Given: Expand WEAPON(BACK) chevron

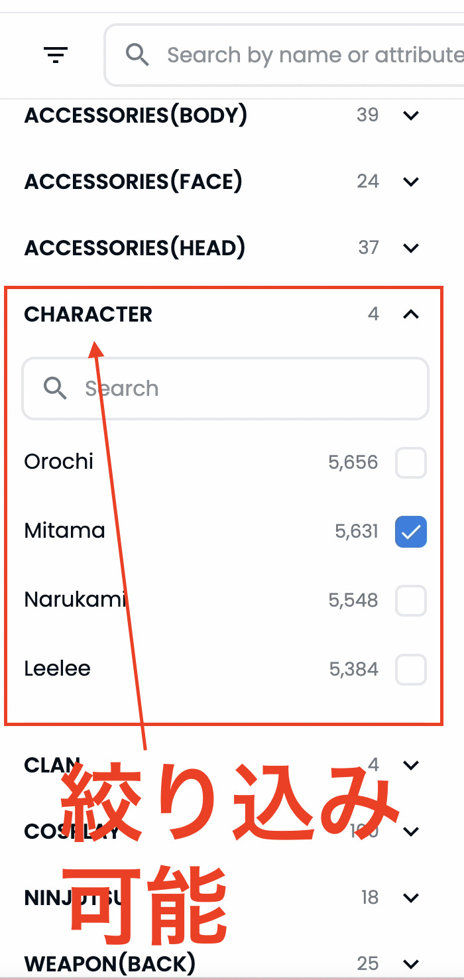Looking at the screenshot, I should pos(411,963).
